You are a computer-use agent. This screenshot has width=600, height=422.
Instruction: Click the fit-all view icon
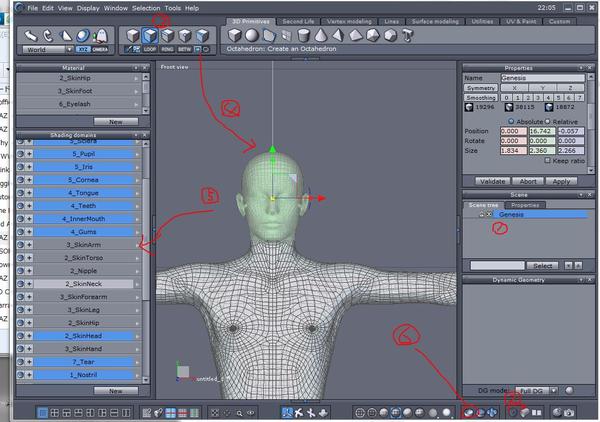pos(215,413)
